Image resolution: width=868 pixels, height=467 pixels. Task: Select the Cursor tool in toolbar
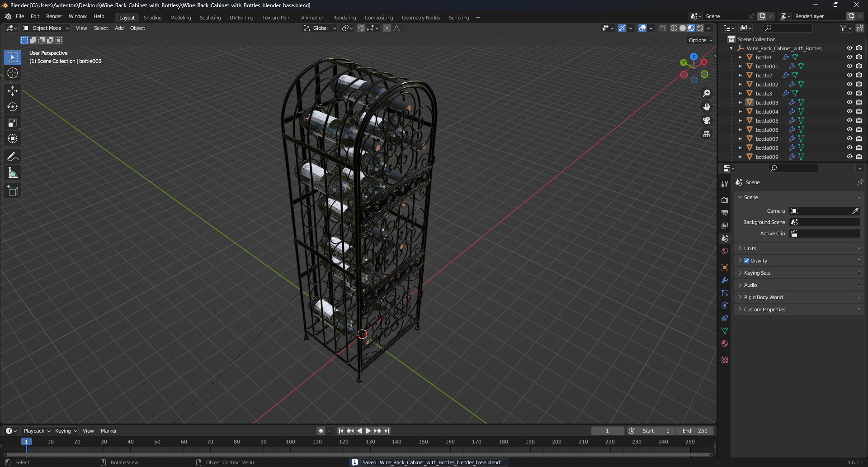[x=13, y=73]
